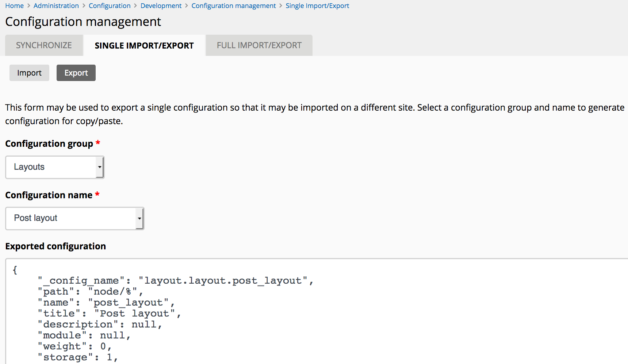Select the Single Import/Export tab

pyautogui.click(x=144, y=46)
